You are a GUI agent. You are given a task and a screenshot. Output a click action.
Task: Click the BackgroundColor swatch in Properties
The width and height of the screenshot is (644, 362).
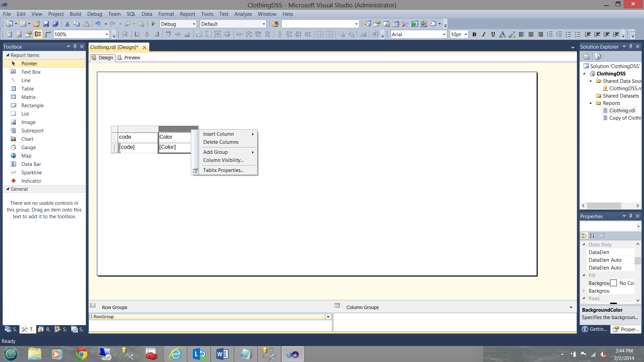613,283
